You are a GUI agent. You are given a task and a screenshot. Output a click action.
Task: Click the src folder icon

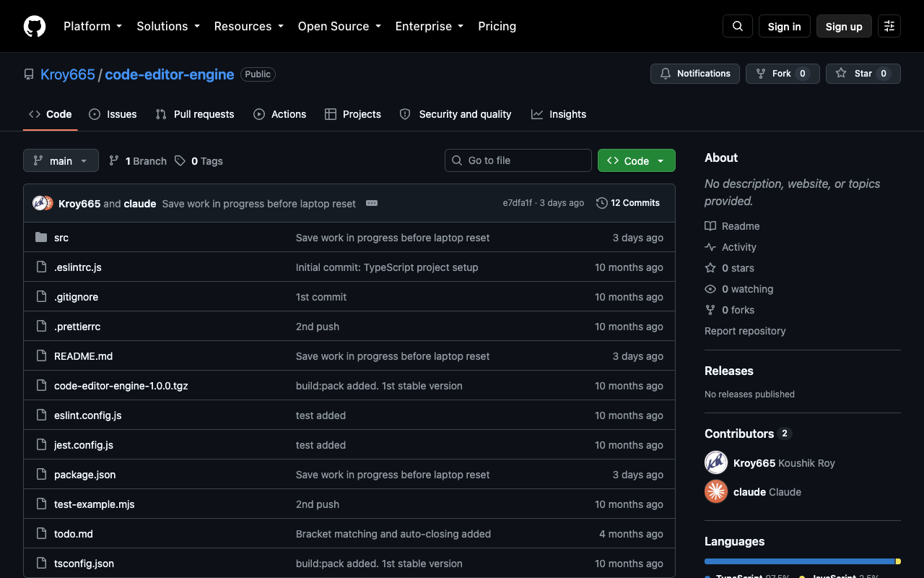click(41, 238)
